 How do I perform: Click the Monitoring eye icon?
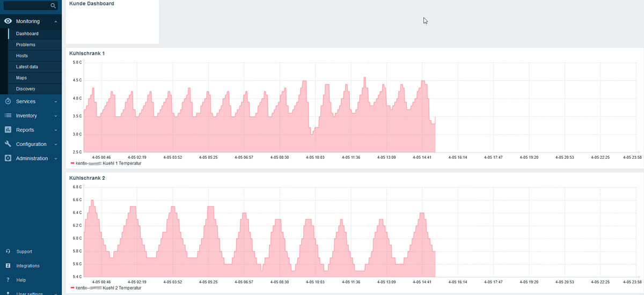tap(8, 21)
